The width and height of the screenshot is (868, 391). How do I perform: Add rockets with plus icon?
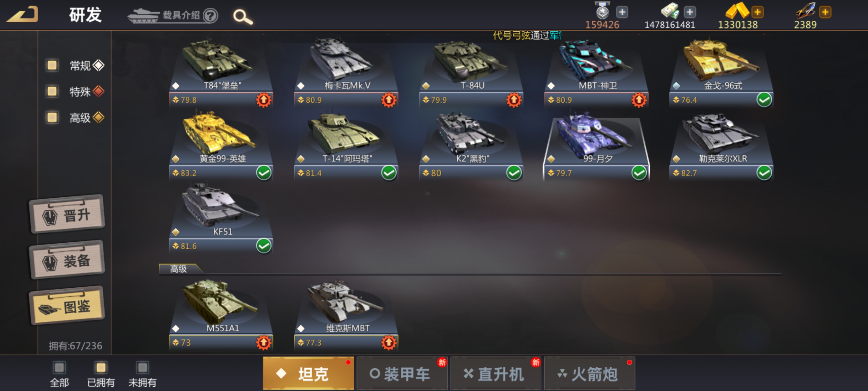point(825,12)
